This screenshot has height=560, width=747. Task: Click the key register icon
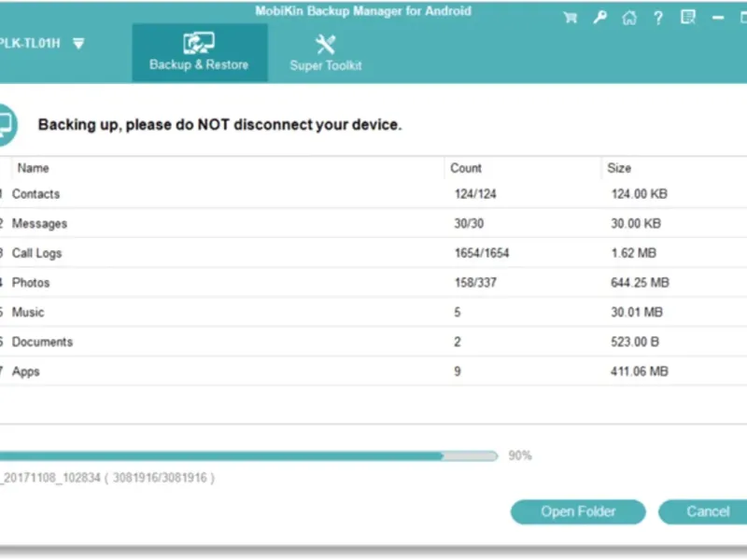tap(599, 18)
